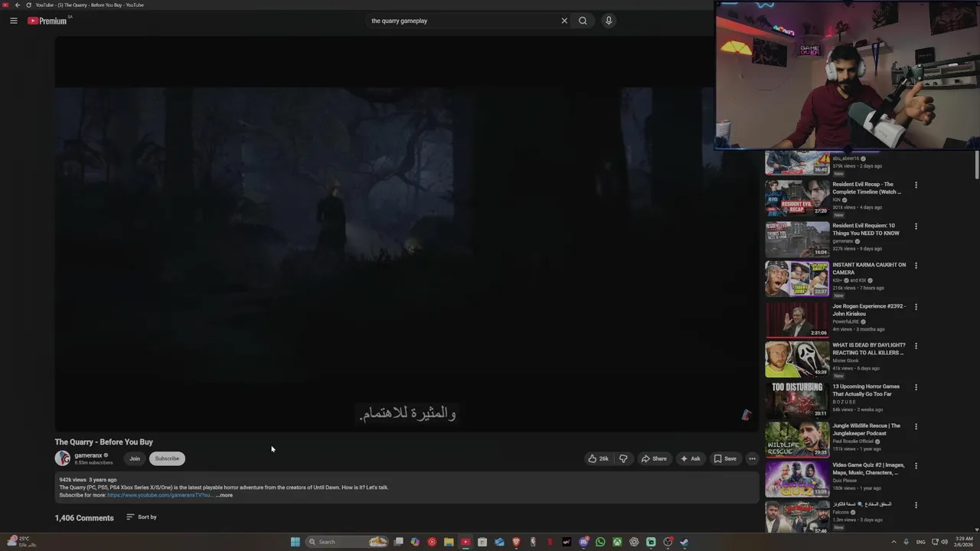Open Resident Evil Recap video thumbnail
The height and width of the screenshot is (551, 980).
point(797,197)
